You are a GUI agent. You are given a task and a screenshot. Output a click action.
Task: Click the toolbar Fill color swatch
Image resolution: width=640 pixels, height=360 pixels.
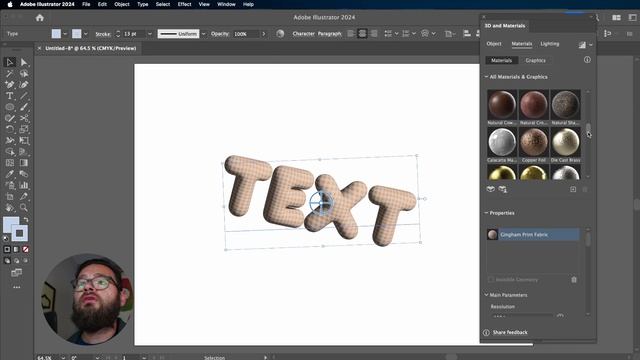click(11, 225)
